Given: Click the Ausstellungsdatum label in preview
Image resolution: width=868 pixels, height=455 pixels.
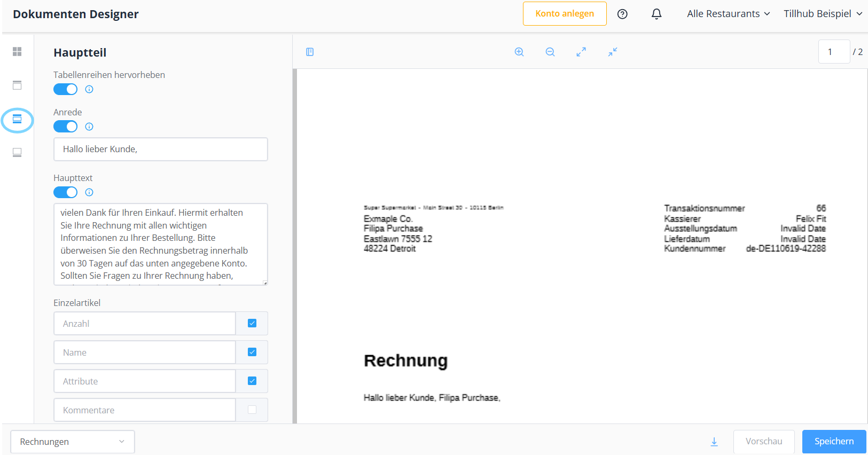Looking at the screenshot, I should pyautogui.click(x=700, y=229).
